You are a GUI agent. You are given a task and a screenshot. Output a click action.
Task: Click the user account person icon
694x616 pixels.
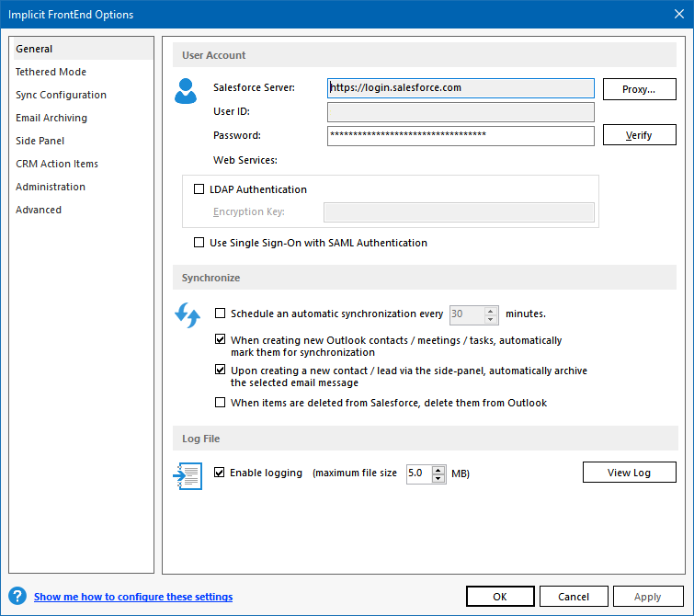[187, 92]
